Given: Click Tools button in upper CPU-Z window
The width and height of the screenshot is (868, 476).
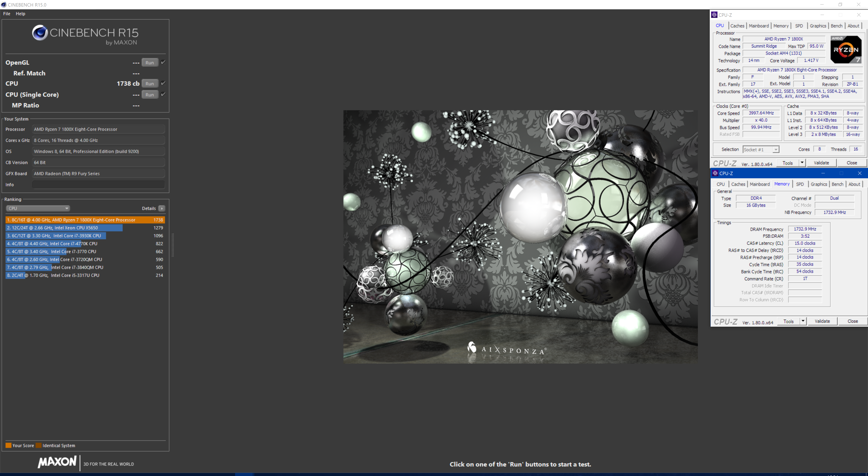Looking at the screenshot, I should [x=788, y=163].
